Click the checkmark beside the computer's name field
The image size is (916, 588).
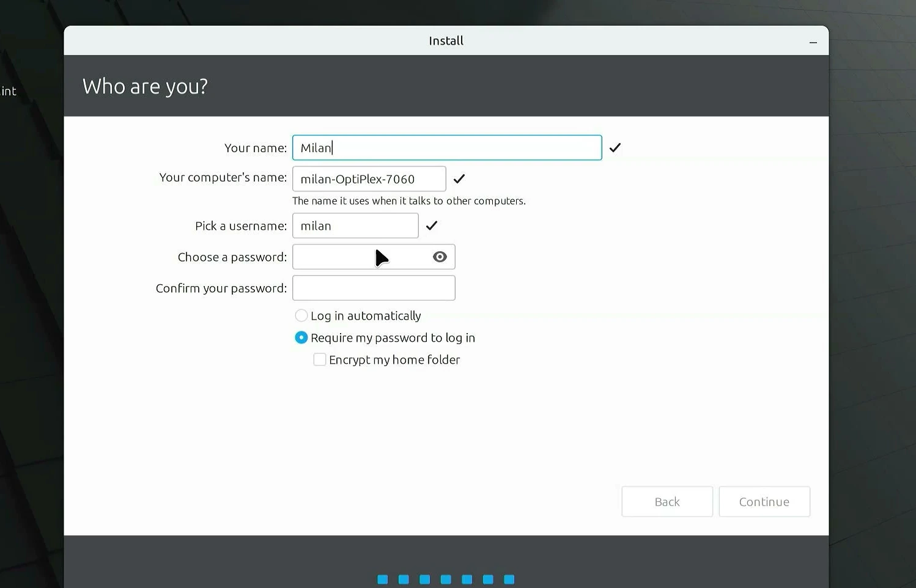(x=459, y=178)
